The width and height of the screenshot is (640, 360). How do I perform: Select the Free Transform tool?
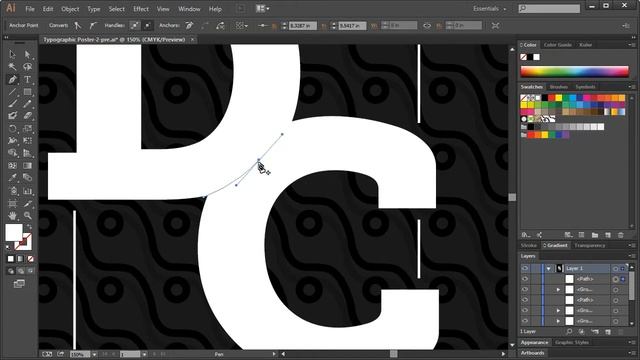27,141
